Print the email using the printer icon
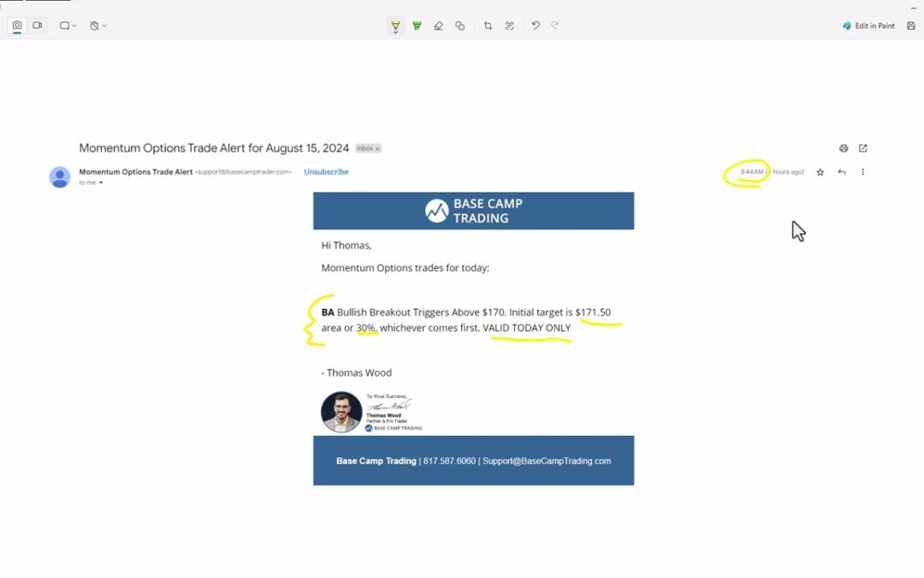This screenshot has width=924, height=578. (844, 148)
